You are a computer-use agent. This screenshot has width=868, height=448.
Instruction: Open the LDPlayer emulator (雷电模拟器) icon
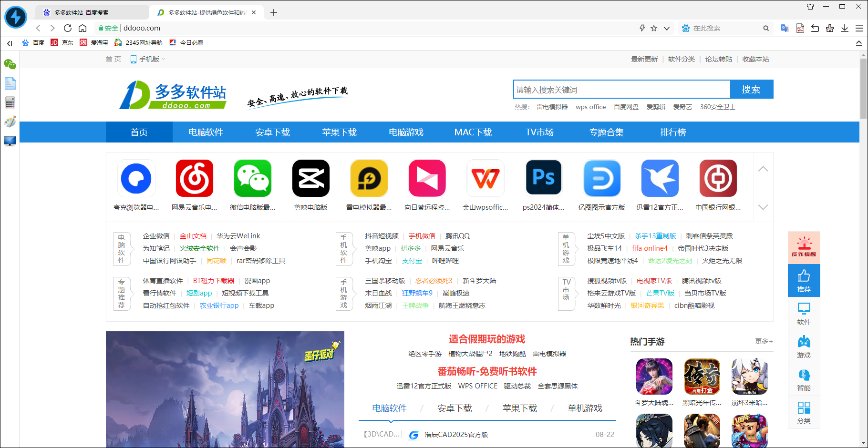coord(369,178)
